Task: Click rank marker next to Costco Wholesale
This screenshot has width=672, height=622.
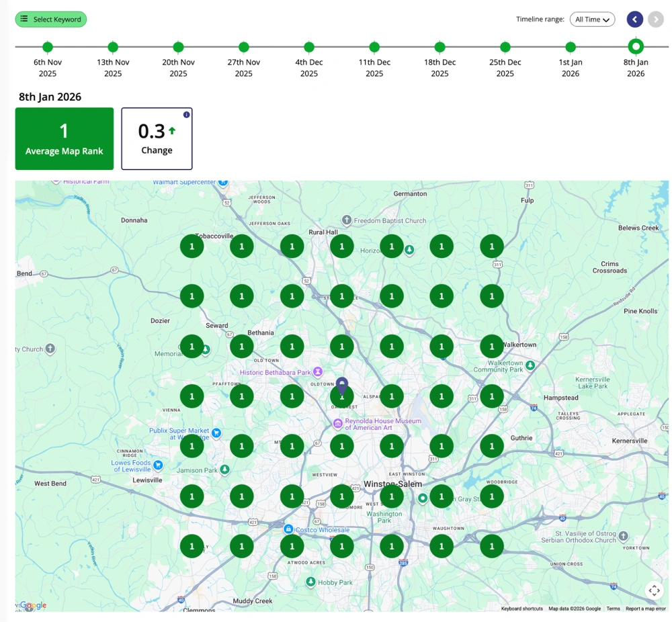Action: pyautogui.click(x=292, y=546)
